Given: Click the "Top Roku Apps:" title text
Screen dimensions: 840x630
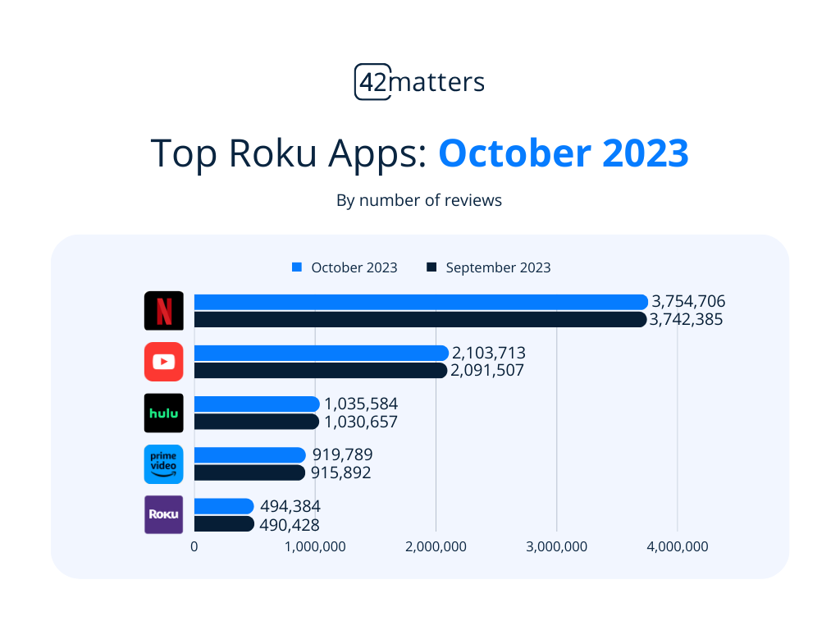Looking at the screenshot, I should coord(289,153).
